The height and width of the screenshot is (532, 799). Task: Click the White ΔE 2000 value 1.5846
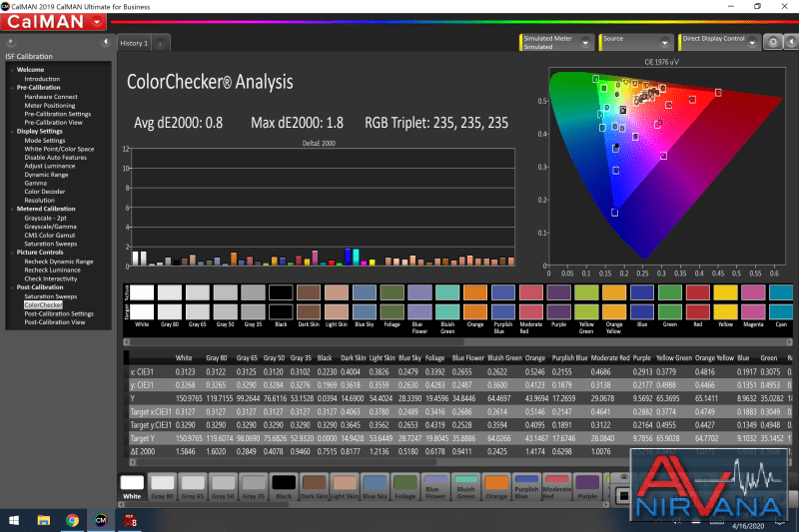(x=188, y=451)
